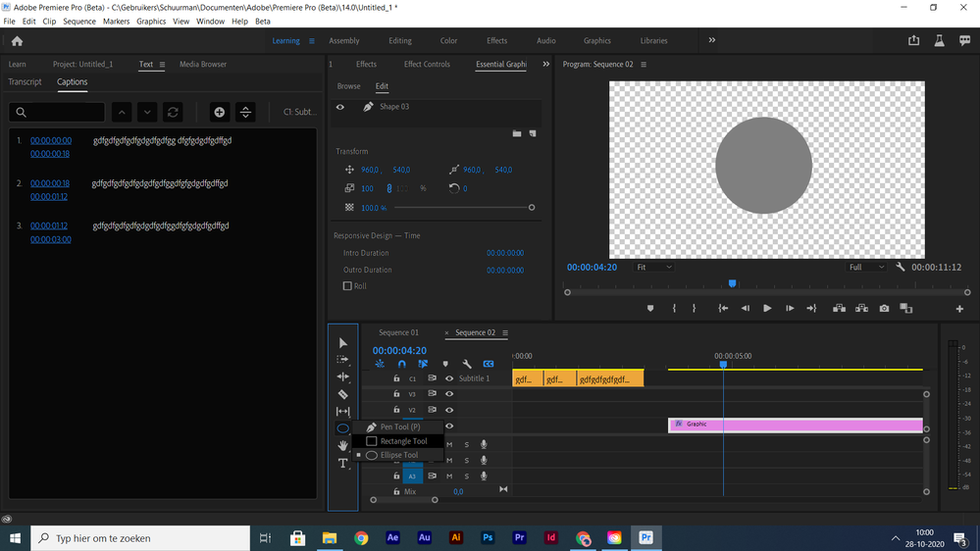Switch to Transcript tab
Viewport: 980px width, 551px height.
(25, 81)
